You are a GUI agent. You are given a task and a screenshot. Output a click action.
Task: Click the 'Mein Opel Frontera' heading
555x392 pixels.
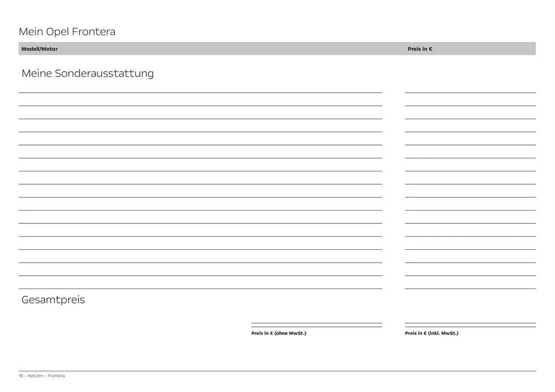click(x=67, y=31)
